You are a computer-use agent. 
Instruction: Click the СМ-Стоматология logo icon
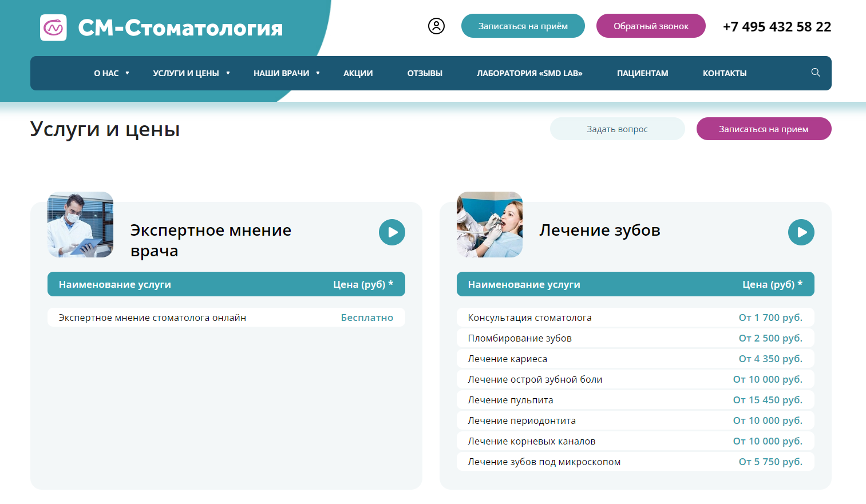point(54,26)
